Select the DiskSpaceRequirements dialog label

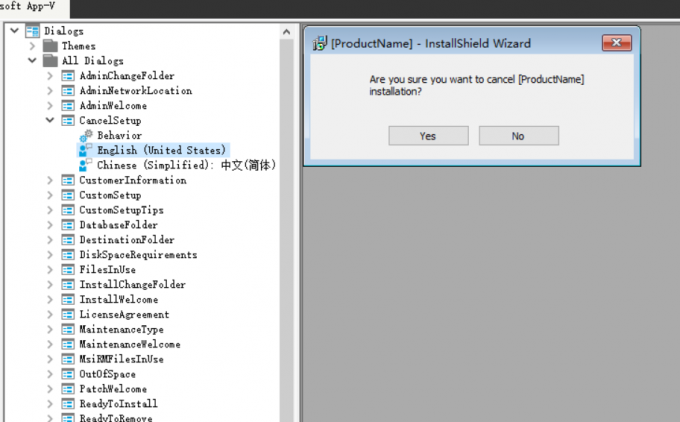(x=138, y=255)
